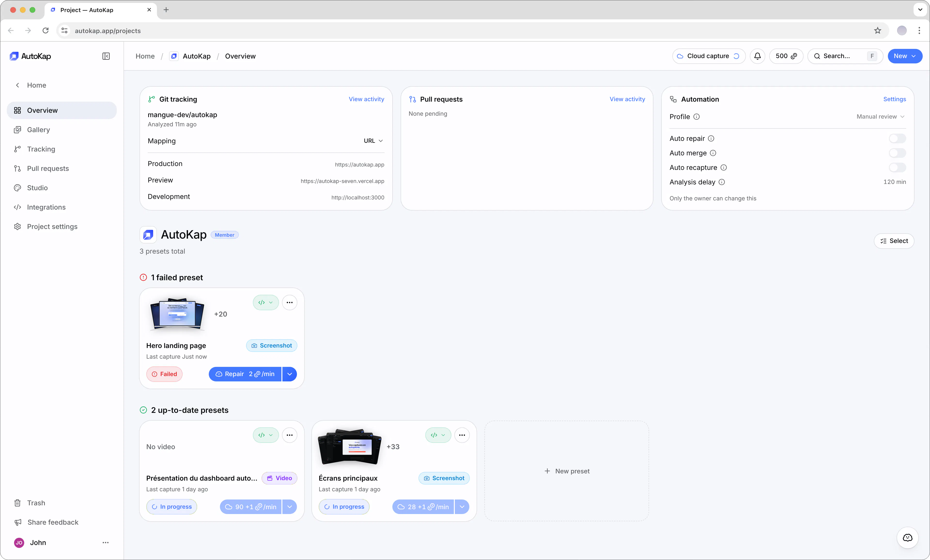
Task: Click the info icon next to Auto repair
Action: 711,138
